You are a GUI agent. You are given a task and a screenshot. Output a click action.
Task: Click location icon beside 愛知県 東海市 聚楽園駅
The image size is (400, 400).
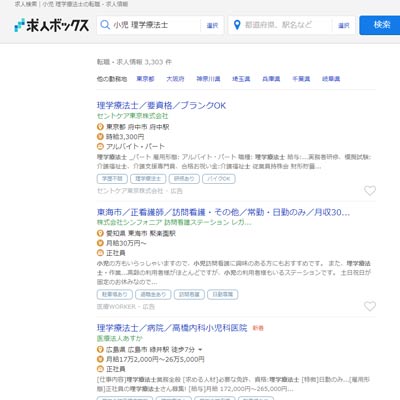tap(100, 233)
